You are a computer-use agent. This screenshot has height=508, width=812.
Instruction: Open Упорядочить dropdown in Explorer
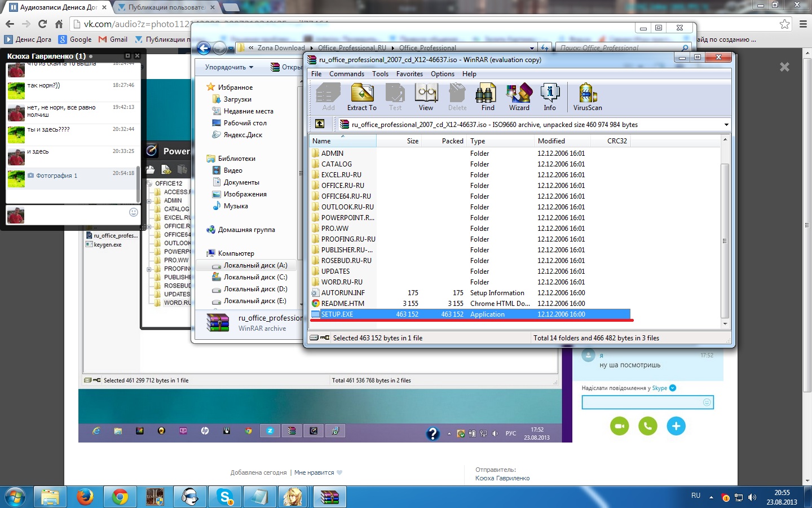tap(229, 67)
